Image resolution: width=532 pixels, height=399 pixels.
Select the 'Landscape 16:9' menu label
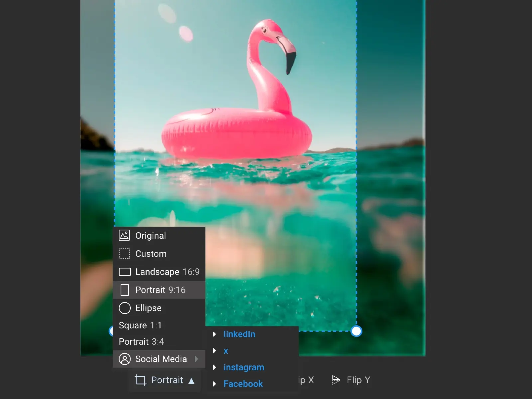(167, 272)
